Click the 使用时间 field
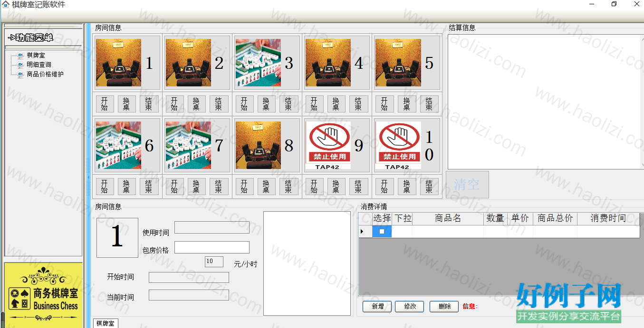Screen dimensions: 644x328 [x=212, y=227]
